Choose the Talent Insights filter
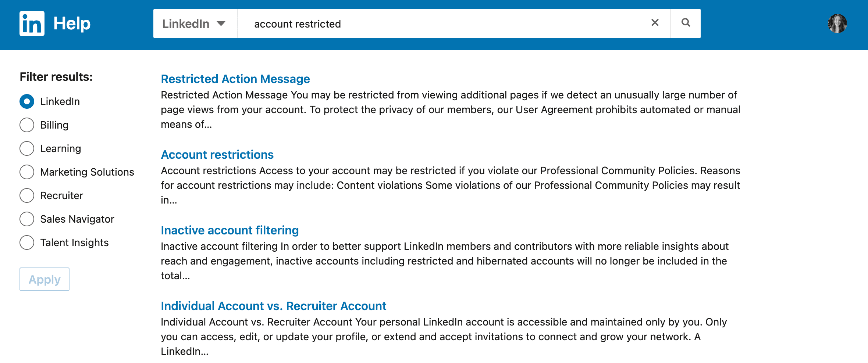Screen dimensions: 868x363 coord(27,242)
